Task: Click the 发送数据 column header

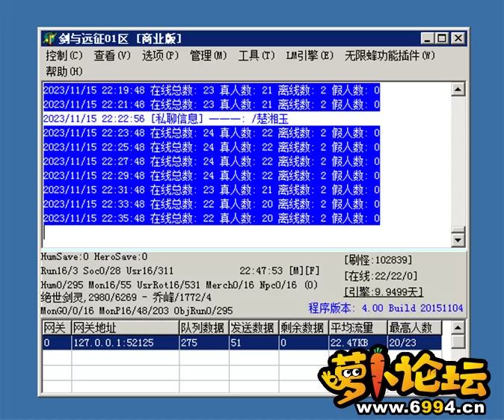Action: 253,328
